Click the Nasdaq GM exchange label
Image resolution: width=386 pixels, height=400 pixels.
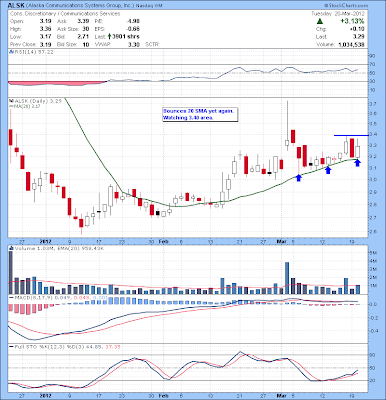(149, 6)
